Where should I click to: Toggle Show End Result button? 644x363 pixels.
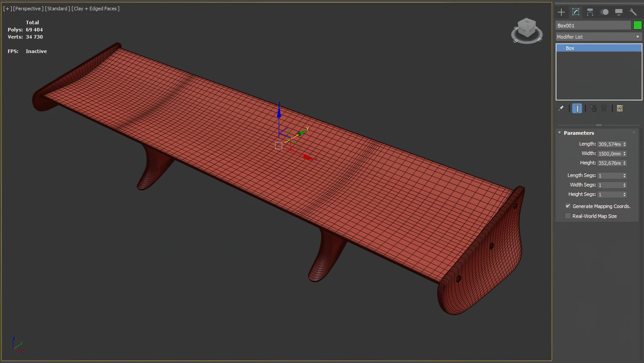pyautogui.click(x=577, y=109)
